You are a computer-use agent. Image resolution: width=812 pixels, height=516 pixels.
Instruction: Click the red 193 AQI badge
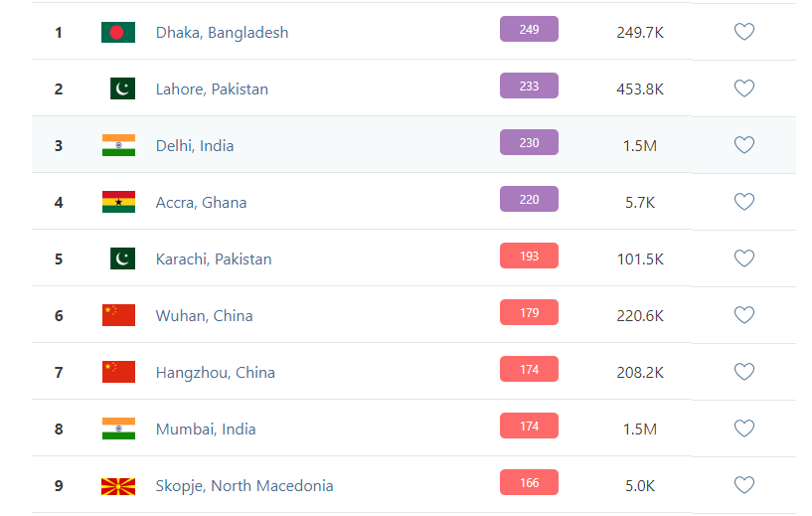[529, 256]
